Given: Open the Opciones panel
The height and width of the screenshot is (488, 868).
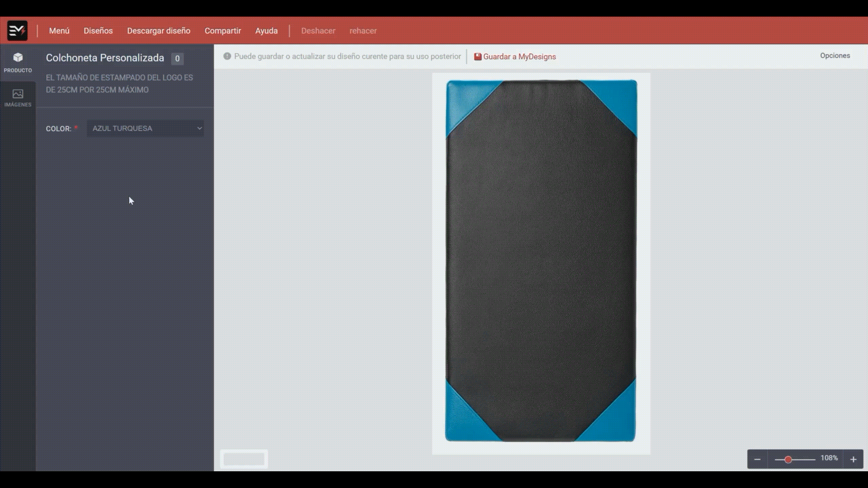Looking at the screenshot, I should pos(835,56).
